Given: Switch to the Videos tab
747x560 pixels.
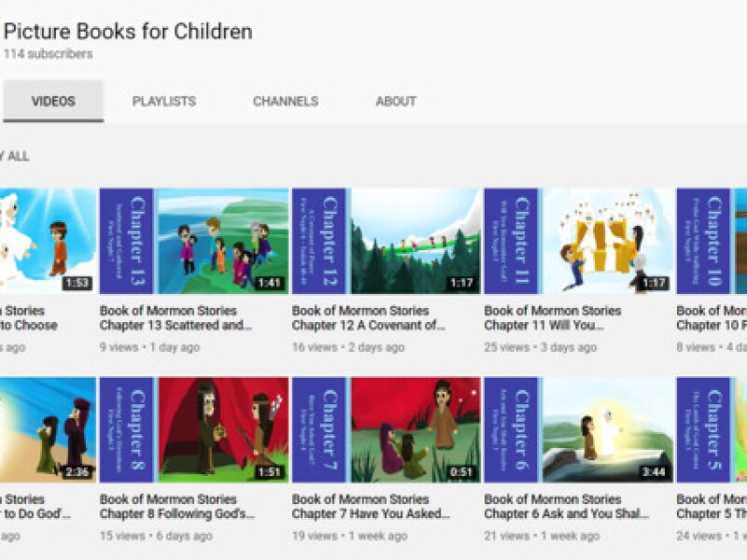Looking at the screenshot, I should click(x=53, y=102).
